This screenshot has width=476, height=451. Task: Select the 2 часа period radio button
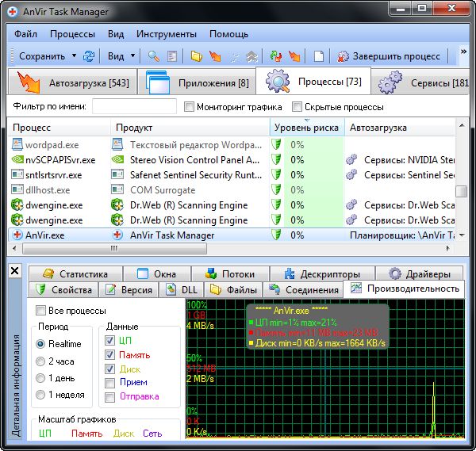40,361
